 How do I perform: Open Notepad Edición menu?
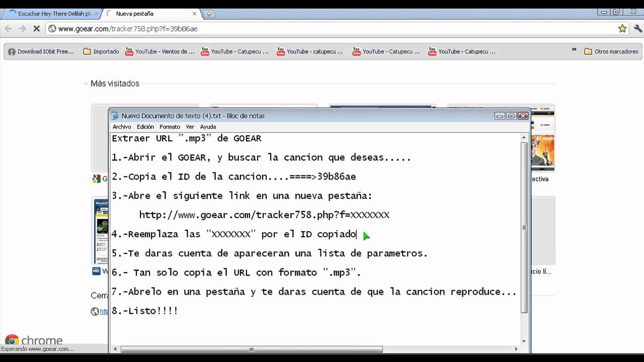[x=145, y=127]
